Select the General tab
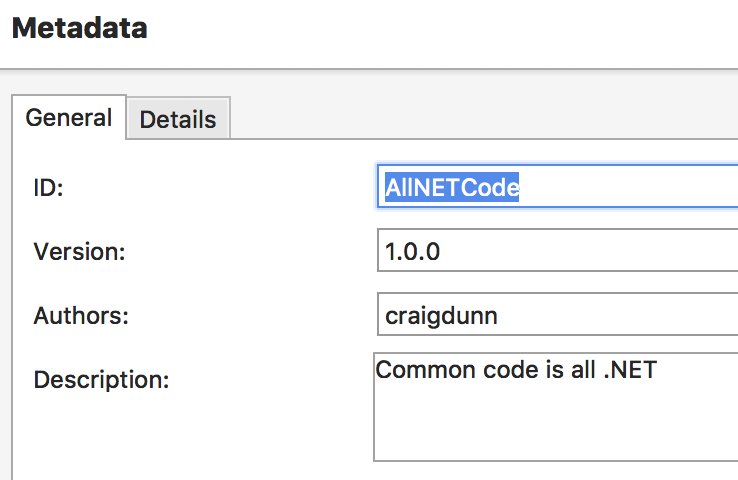The height and width of the screenshot is (480, 738). (x=68, y=118)
